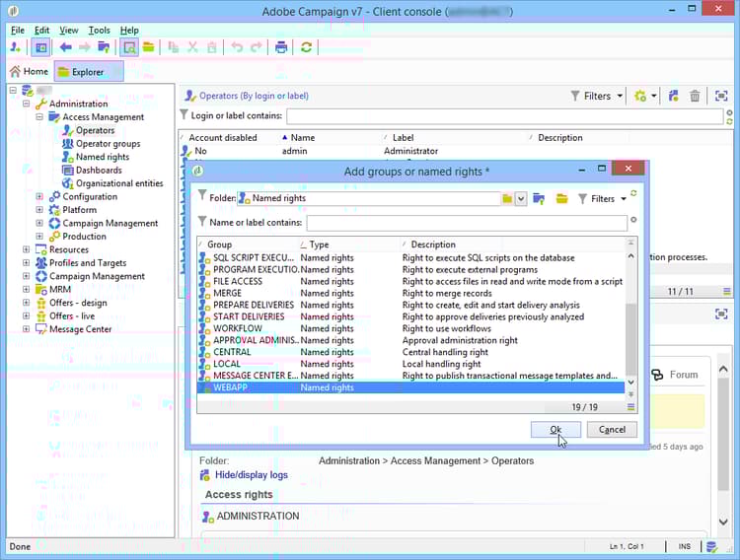The image size is (740, 560).
Task: Click the database icon in the status bar
Action: point(712,547)
